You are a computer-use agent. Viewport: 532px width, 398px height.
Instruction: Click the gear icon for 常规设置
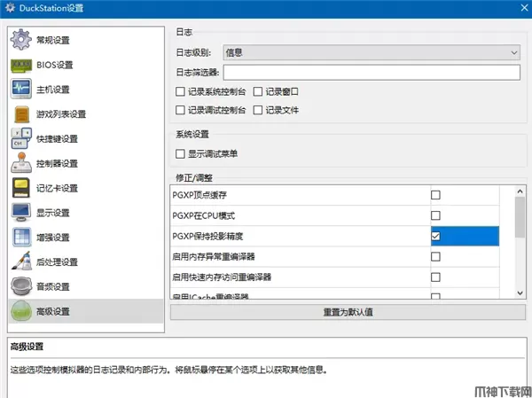(21, 40)
